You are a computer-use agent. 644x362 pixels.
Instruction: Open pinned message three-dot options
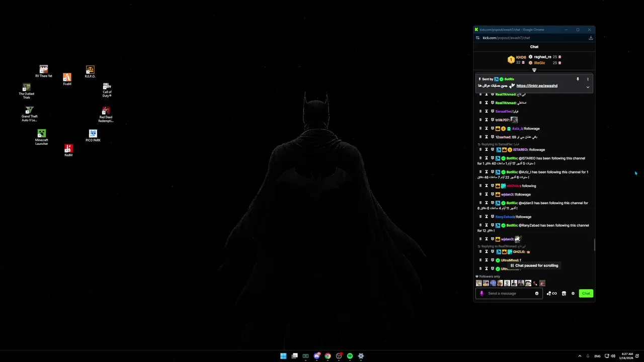point(588,79)
